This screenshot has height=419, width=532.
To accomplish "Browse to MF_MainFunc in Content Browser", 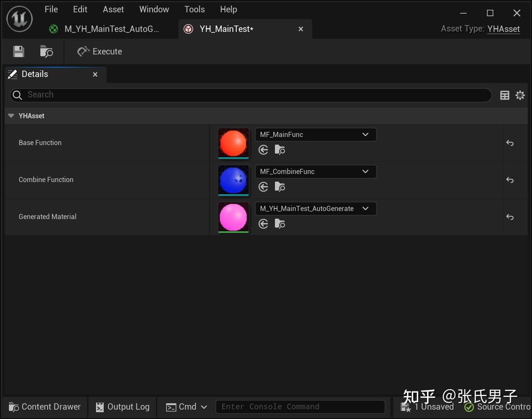I will click(x=280, y=150).
